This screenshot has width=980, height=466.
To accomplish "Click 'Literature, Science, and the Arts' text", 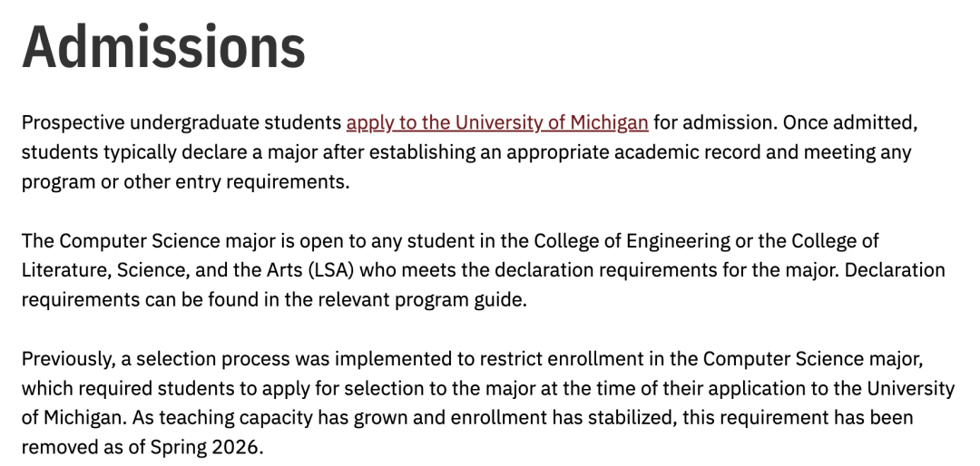I will 162,270.
